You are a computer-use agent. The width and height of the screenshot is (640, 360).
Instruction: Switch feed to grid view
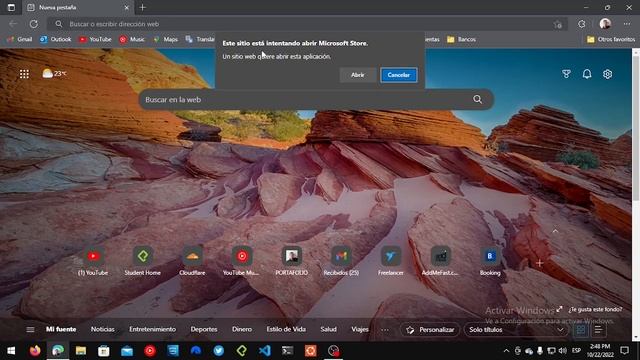pyautogui.click(x=581, y=329)
